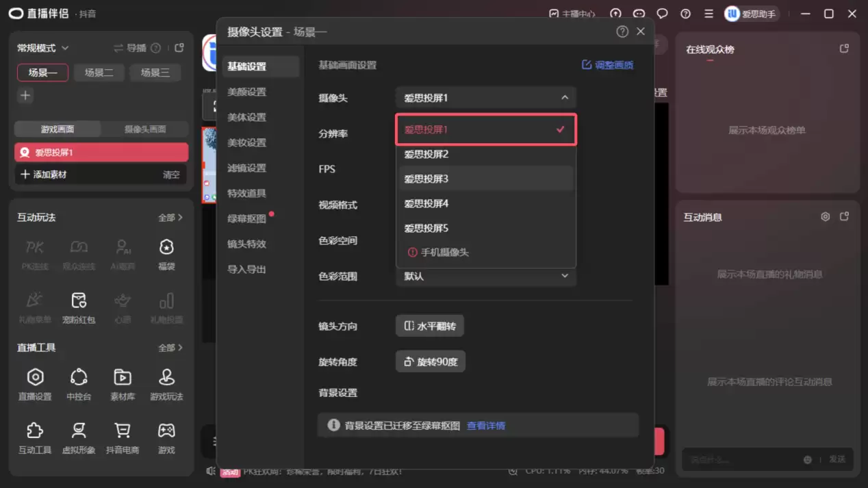
Task: Open the hamburger main menu
Action: coord(709,14)
